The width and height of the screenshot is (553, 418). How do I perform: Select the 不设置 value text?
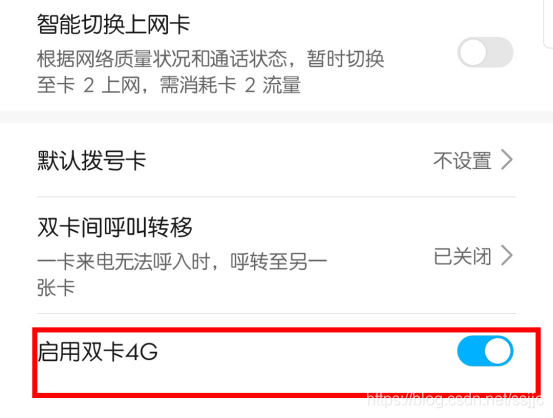462,160
